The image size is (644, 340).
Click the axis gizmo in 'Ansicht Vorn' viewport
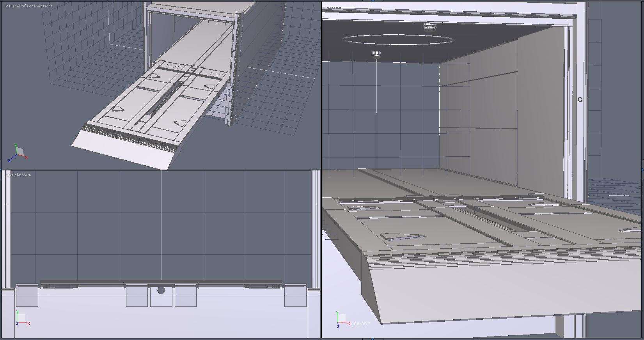(x=23, y=318)
